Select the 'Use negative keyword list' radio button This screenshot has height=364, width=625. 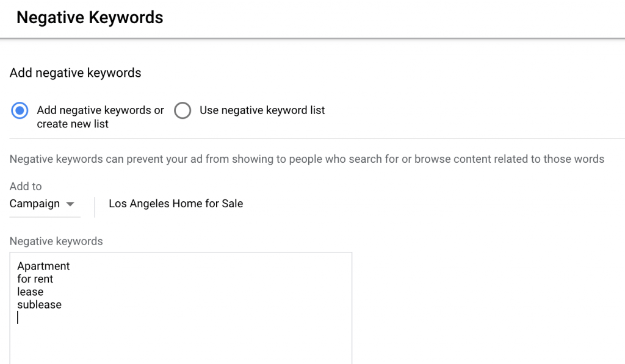pos(182,110)
